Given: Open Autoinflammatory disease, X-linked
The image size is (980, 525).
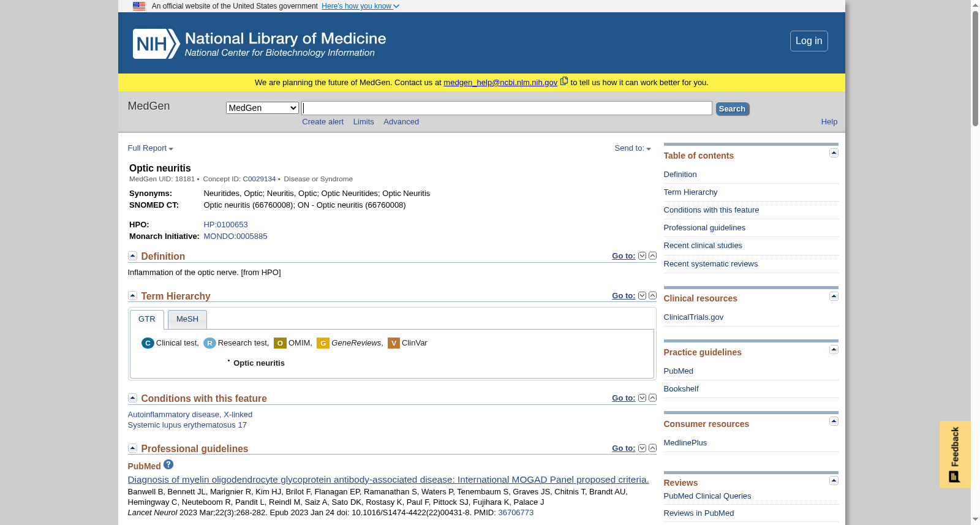Looking at the screenshot, I should [x=190, y=415].
